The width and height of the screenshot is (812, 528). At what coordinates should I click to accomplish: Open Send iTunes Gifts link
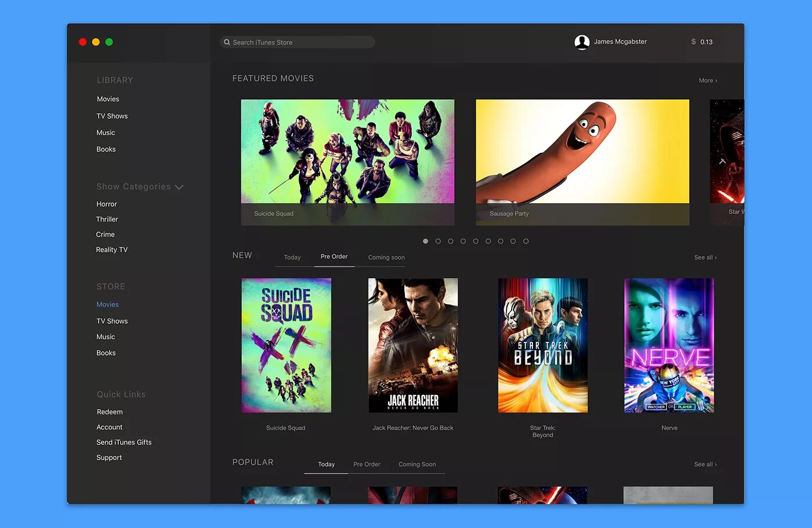click(124, 442)
